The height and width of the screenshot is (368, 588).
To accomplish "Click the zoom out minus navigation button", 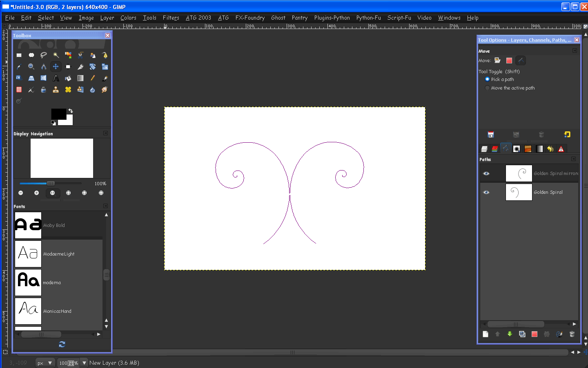I will point(20,193).
